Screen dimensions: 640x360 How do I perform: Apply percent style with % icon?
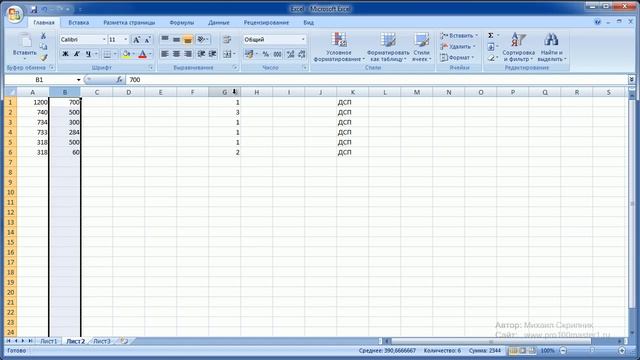pyautogui.click(x=266, y=54)
